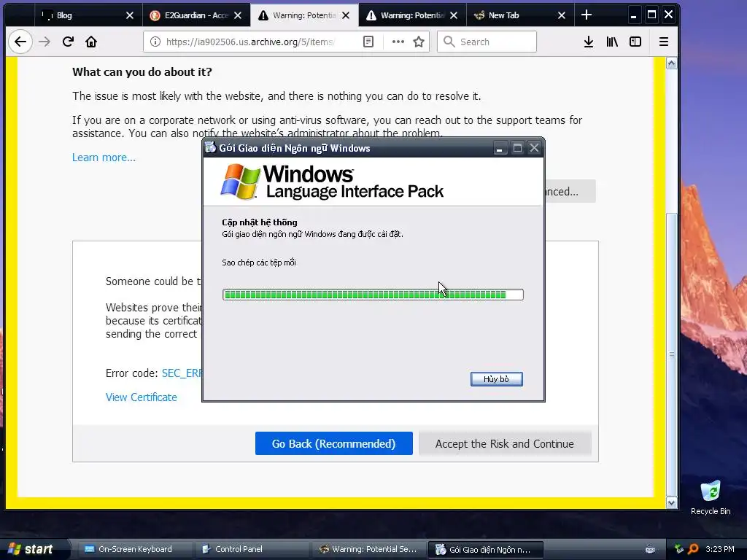
Task: Click the partially hidden Advanced... button
Action: coord(570,192)
